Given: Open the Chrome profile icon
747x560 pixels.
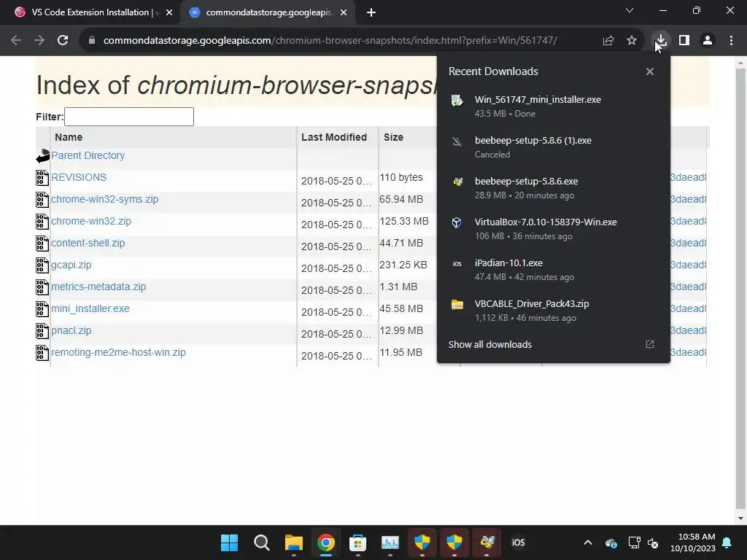Looking at the screenshot, I should tap(708, 41).
